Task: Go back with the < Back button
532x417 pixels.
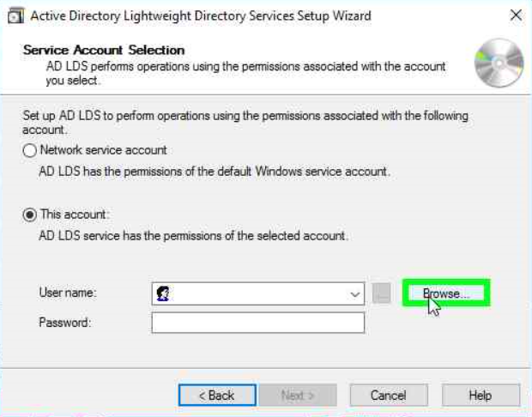Action: (x=217, y=396)
